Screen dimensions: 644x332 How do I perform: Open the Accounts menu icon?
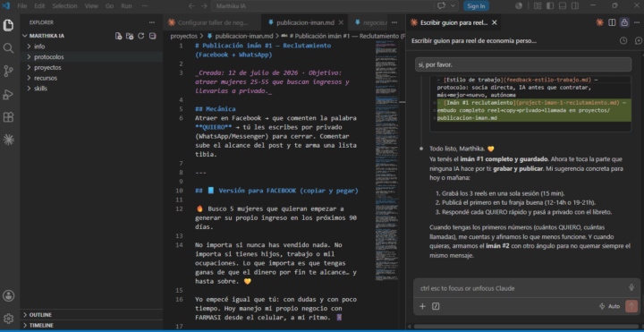point(8,295)
